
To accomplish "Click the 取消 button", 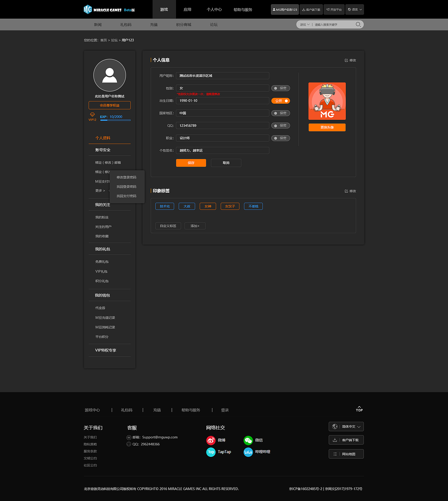I will click(226, 163).
